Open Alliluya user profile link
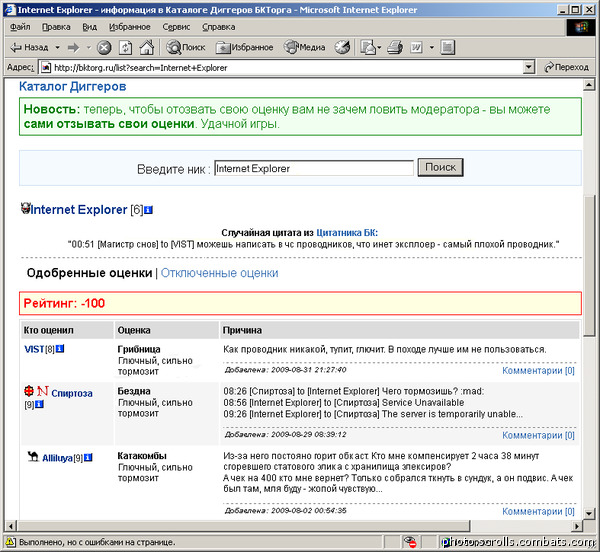Image resolution: width=600 pixels, height=552 pixels. pyautogui.click(x=57, y=458)
